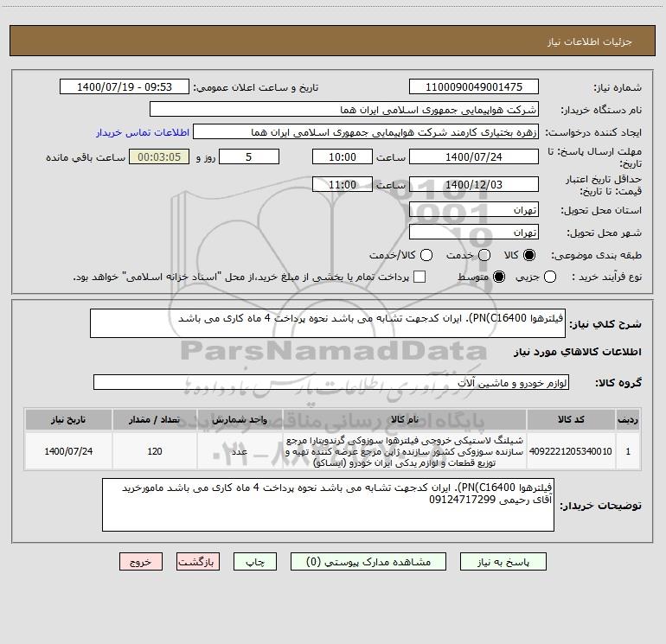Click the تاریخ نیاز column header

click(x=68, y=419)
